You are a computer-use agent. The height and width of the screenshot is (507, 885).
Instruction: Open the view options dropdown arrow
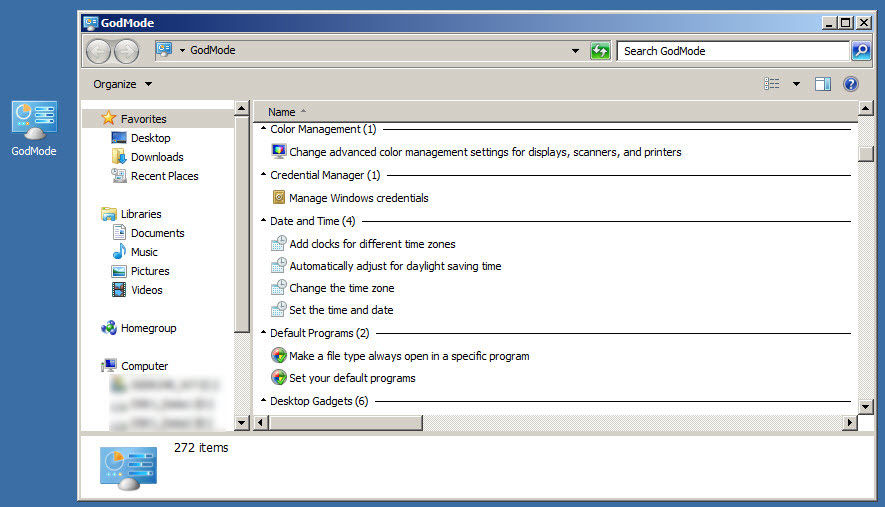coord(796,84)
